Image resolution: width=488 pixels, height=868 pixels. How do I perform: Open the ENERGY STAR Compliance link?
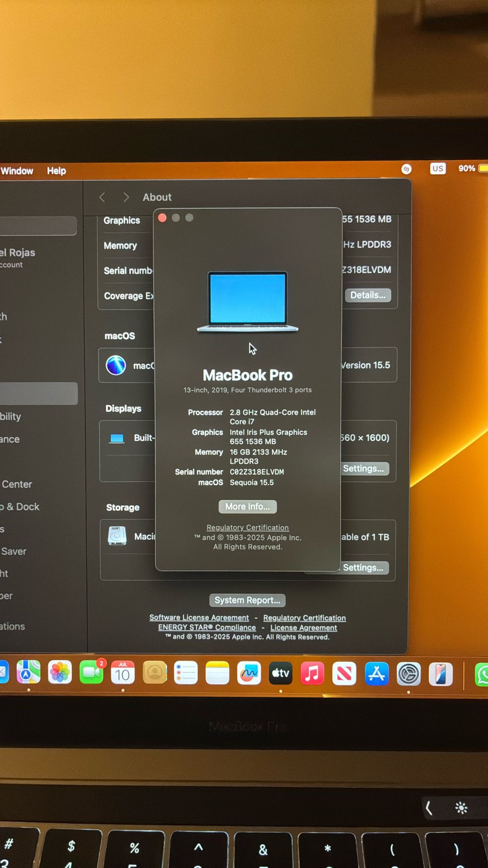click(x=207, y=627)
